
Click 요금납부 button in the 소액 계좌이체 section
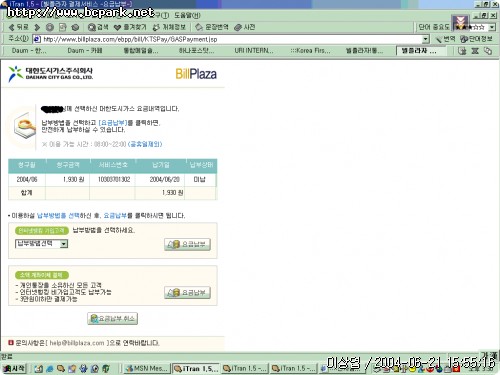pos(187,293)
